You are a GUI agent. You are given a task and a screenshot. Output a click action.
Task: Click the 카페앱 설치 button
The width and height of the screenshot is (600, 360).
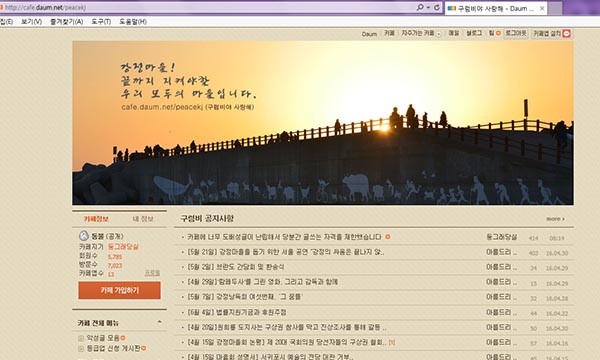(x=551, y=34)
